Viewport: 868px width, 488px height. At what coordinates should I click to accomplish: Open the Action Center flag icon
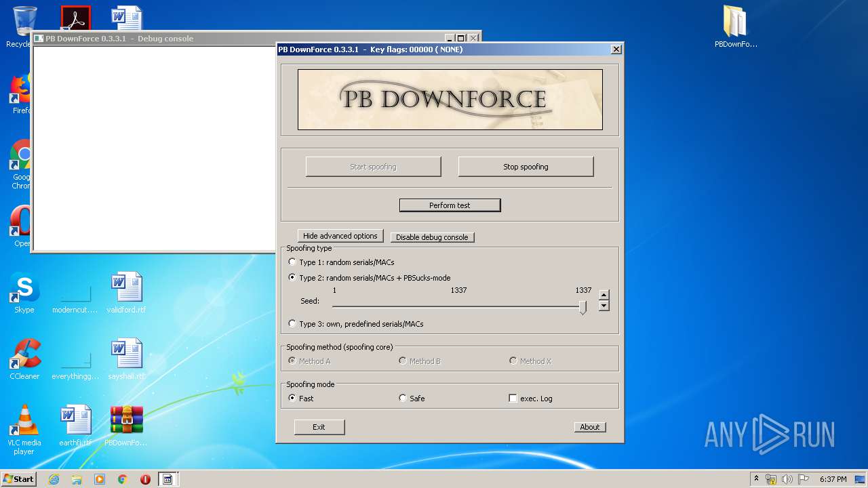click(x=804, y=479)
